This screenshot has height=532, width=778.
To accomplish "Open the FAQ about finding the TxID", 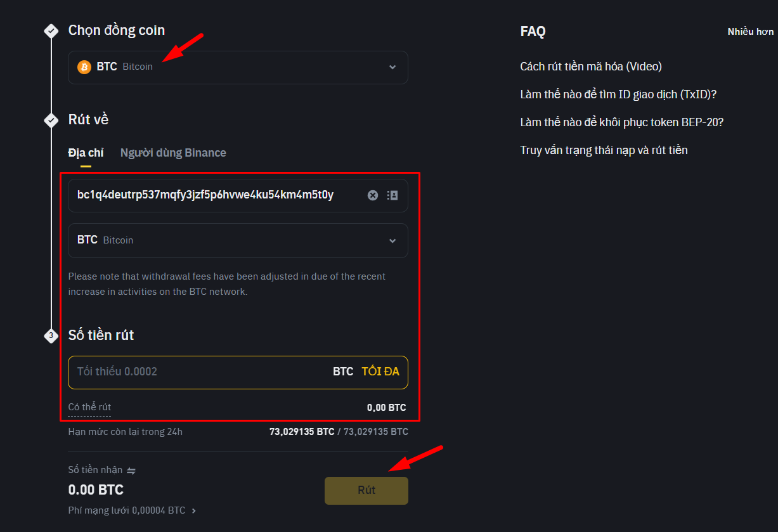I will (618, 94).
